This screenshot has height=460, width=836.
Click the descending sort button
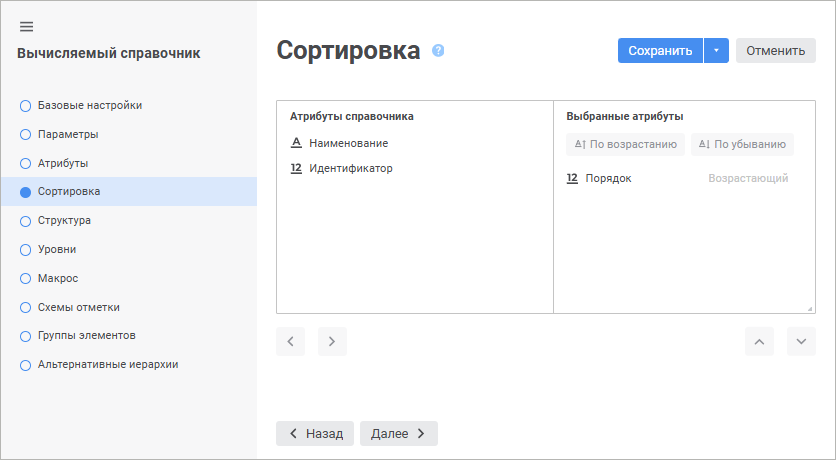742,145
